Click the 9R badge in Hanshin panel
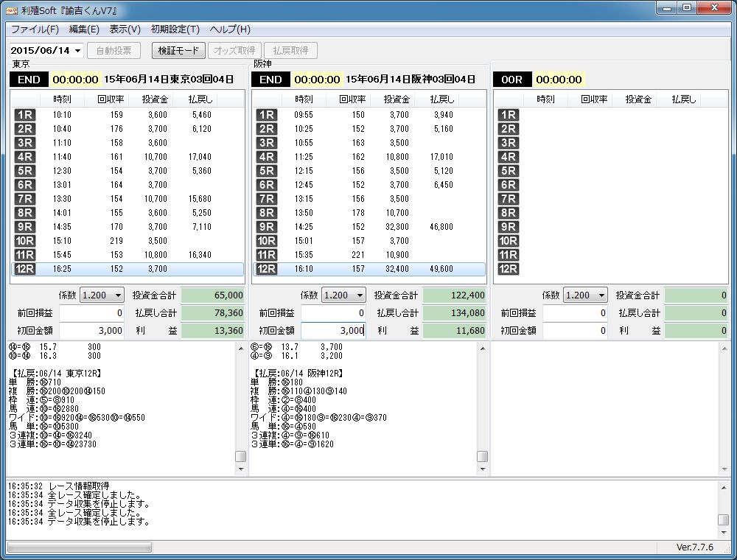Screen dimensions: 737x560 pos(266,227)
